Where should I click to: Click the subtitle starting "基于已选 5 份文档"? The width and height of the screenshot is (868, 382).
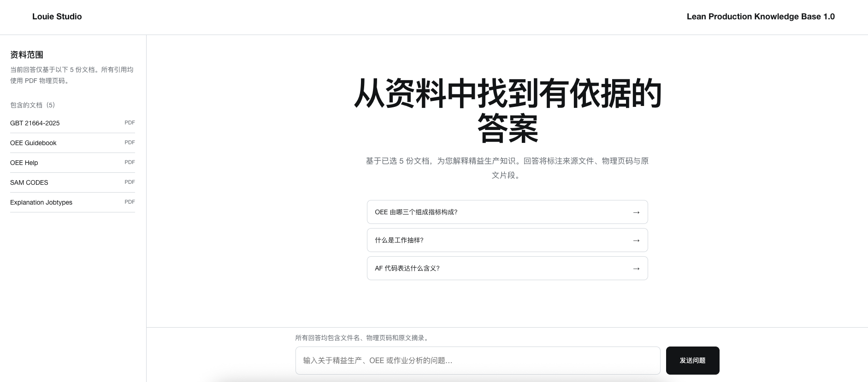(507, 168)
